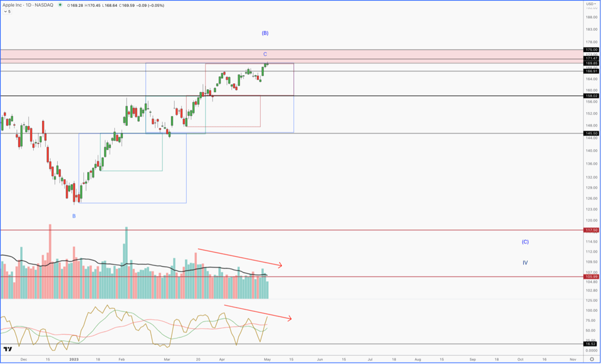Viewport: 601px width, 364px height.
Task: Click the Feb label on time axis
Action: [x=122, y=360]
